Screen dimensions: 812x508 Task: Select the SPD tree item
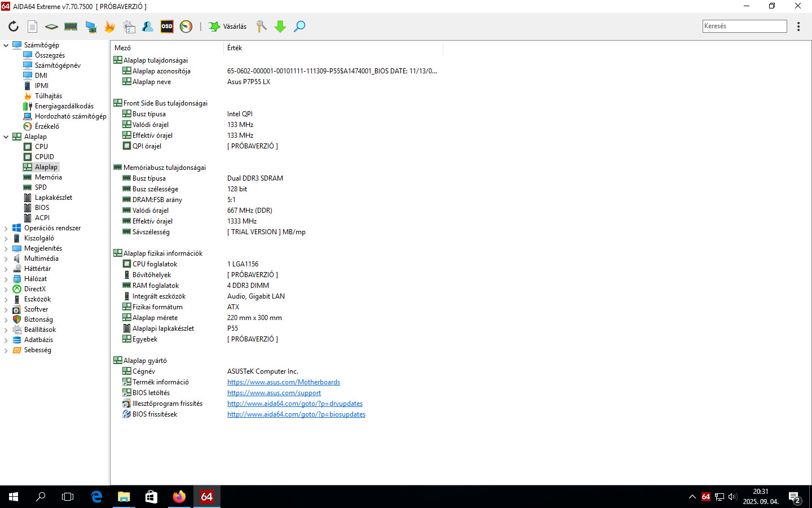41,187
